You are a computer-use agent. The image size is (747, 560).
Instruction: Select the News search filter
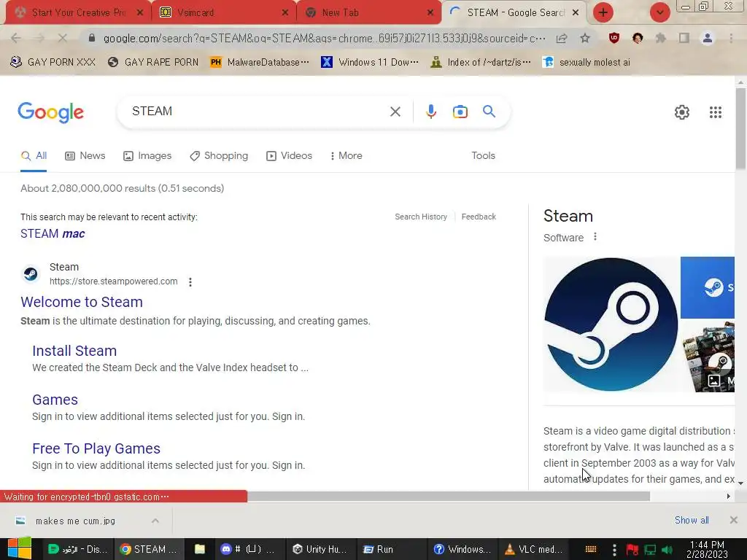click(85, 156)
